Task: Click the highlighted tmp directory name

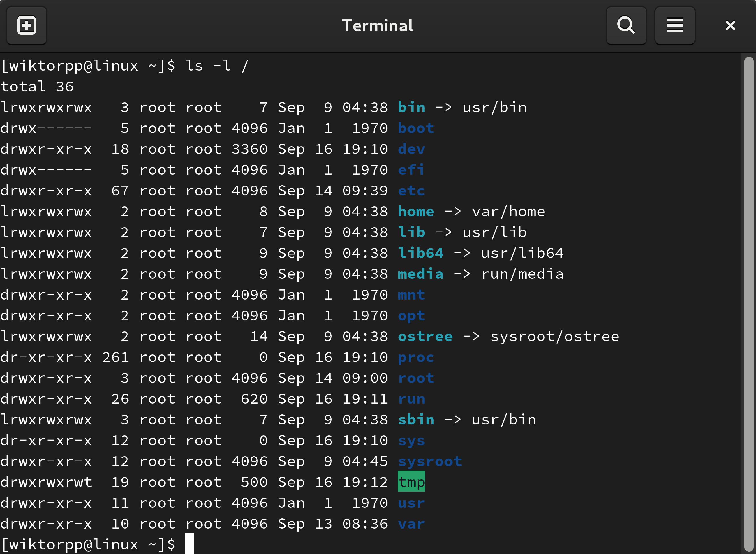Action: pyautogui.click(x=411, y=482)
